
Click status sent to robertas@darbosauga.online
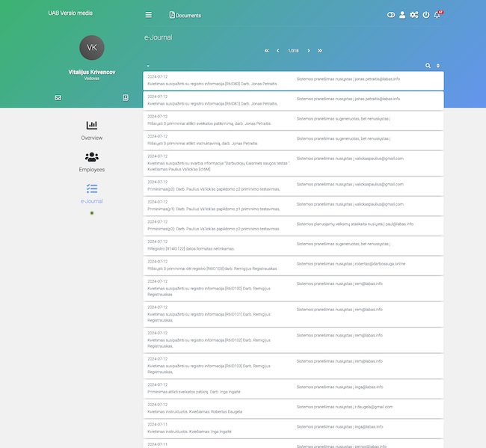click(351, 264)
